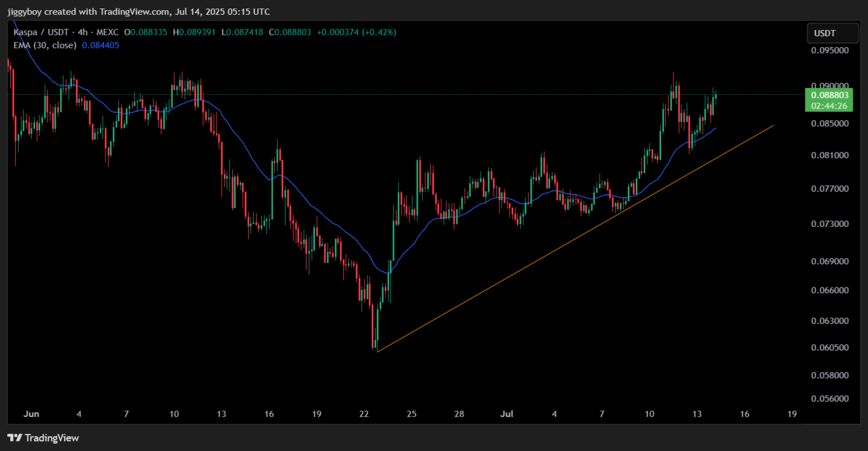The height and width of the screenshot is (451, 868).
Task: Click the 0.060500 price axis label
Action: tap(829, 347)
